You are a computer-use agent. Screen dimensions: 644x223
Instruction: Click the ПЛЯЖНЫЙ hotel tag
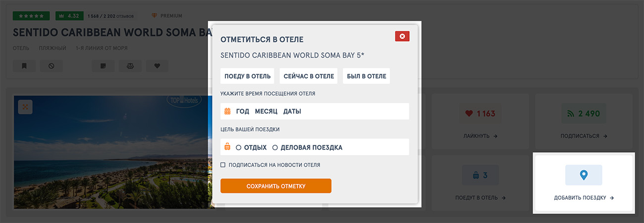click(53, 48)
